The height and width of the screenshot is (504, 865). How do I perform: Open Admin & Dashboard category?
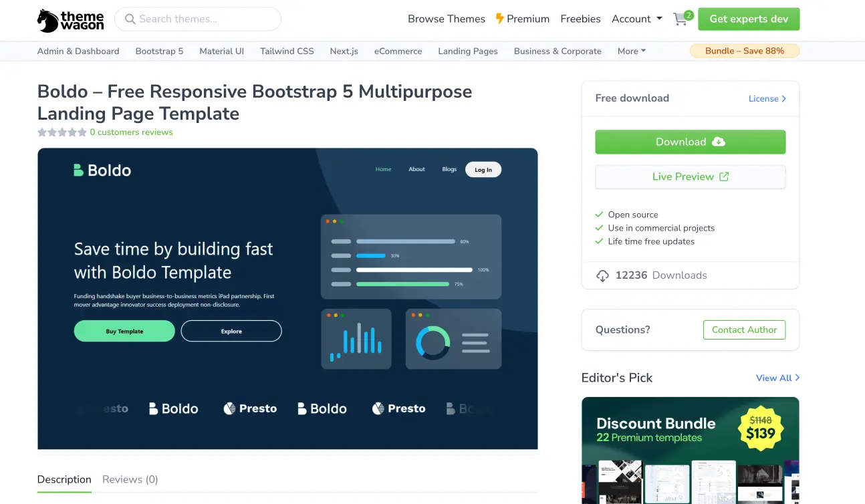(x=78, y=51)
